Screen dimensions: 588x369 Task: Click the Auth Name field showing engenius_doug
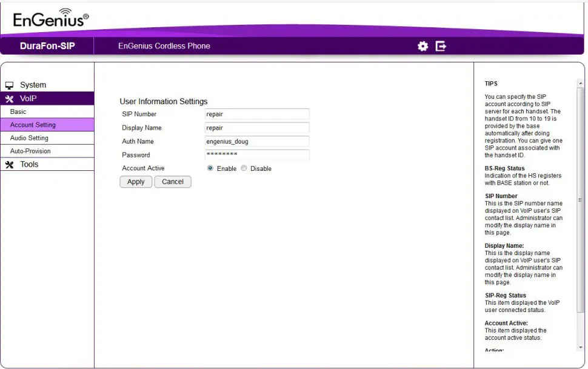pos(257,141)
